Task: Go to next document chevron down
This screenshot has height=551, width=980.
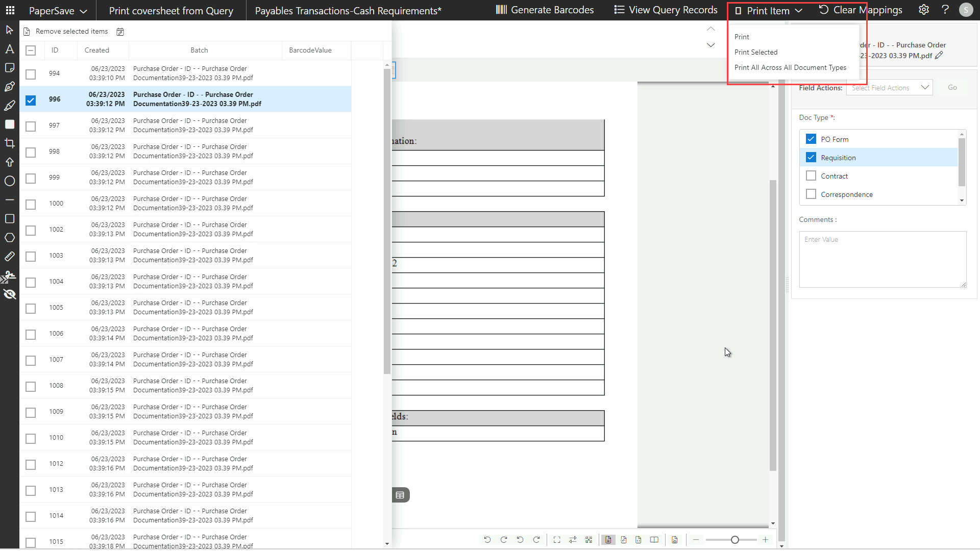Action: [710, 45]
